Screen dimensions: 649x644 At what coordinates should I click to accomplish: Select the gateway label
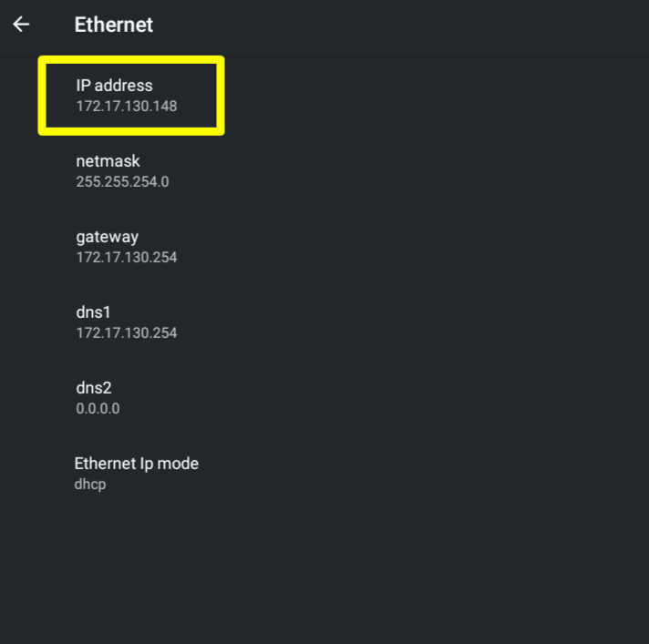tap(107, 237)
